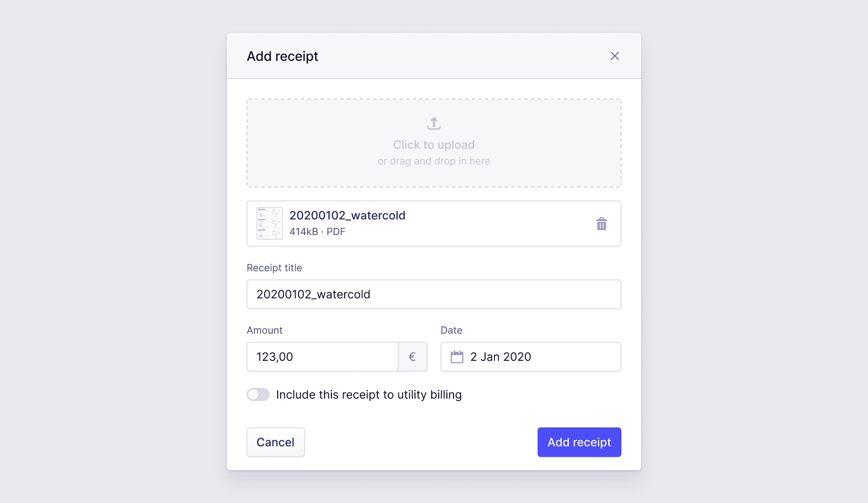The image size is (868, 503).
Task: Edit the Receipt title input field
Action: [434, 294]
